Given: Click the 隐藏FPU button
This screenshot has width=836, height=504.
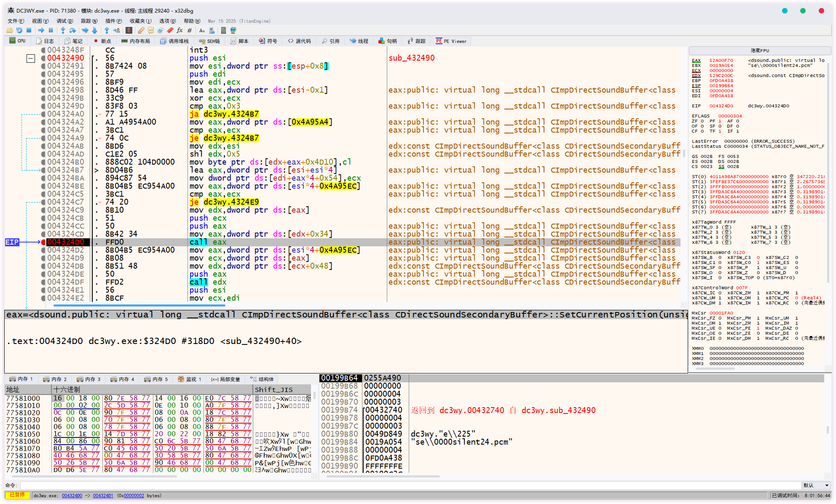Looking at the screenshot, I should [x=759, y=51].
